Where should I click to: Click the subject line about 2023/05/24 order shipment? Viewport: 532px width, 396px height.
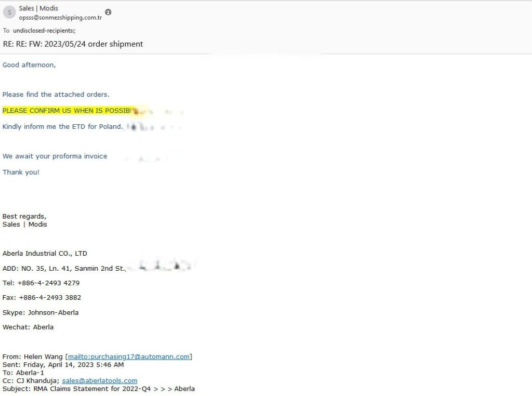(73, 44)
